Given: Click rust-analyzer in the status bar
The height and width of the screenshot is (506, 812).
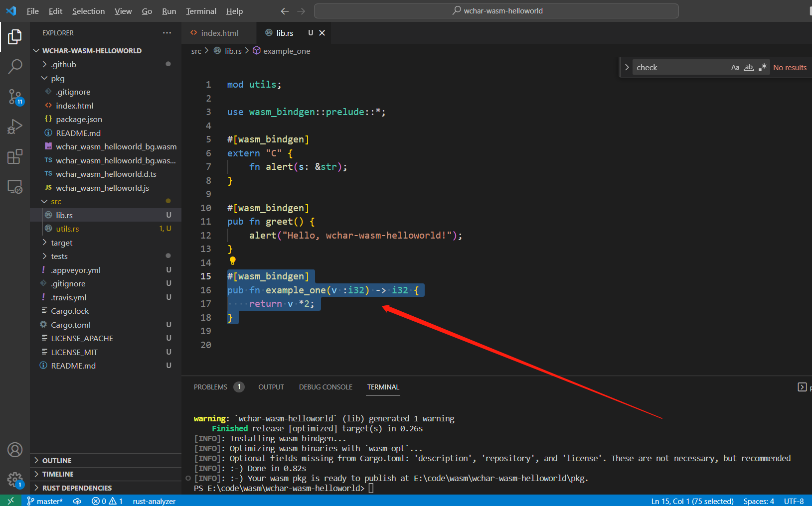Looking at the screenshot, I should pyautogui.click(x=154, y=501).
